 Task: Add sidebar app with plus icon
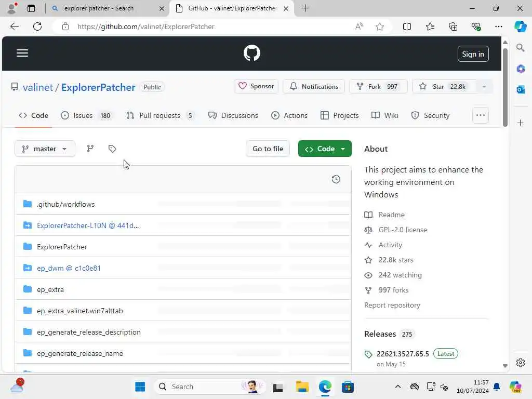coord(521,123)
